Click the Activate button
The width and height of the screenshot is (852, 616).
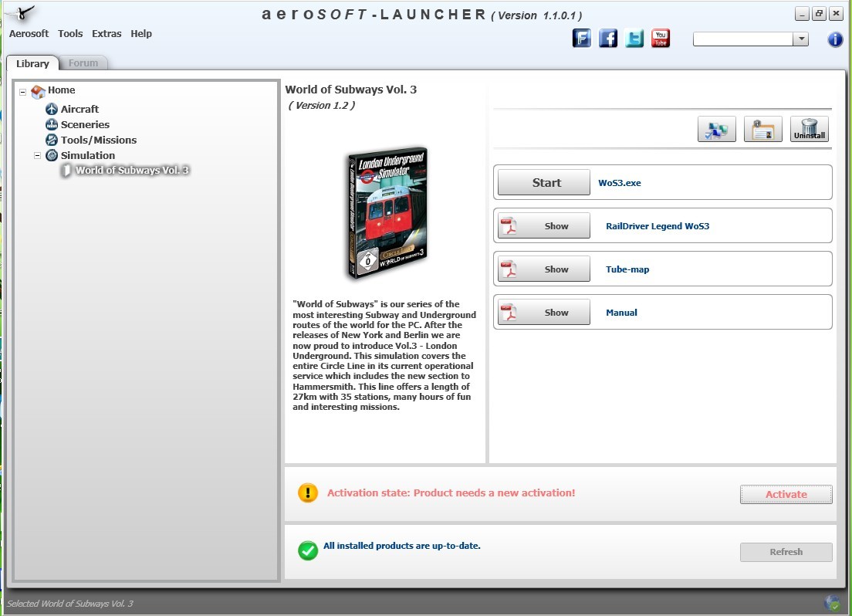(x=786, y=494)
